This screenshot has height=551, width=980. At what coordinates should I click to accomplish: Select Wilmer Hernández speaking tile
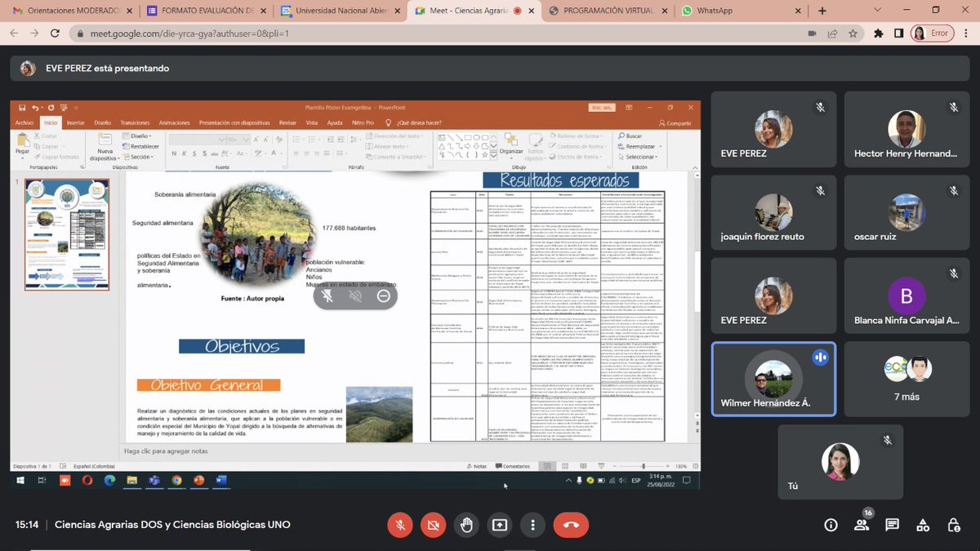point(773,378)
